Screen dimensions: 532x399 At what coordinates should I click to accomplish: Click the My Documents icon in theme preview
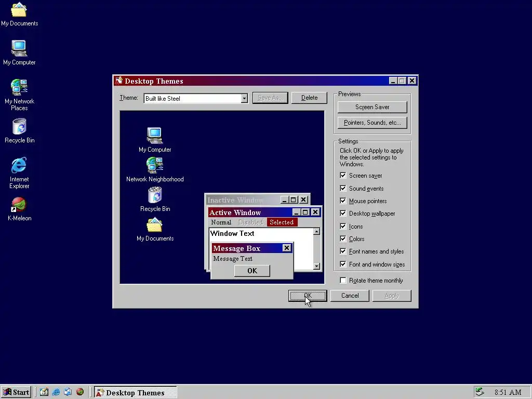(x=155, y=229)
